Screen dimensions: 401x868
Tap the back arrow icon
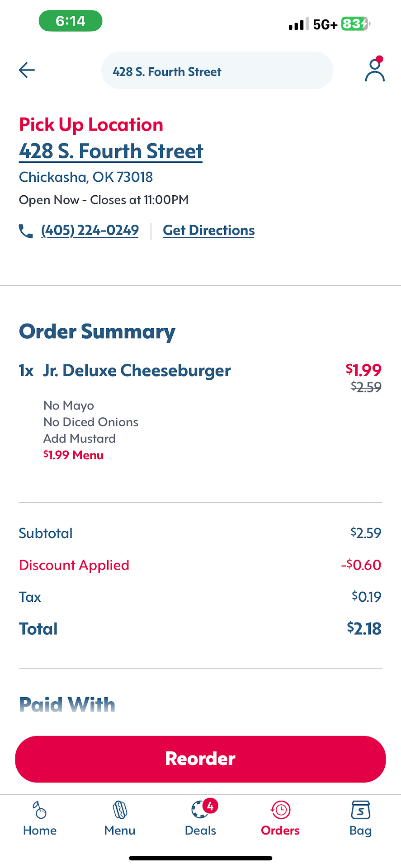tap(27, 70)
